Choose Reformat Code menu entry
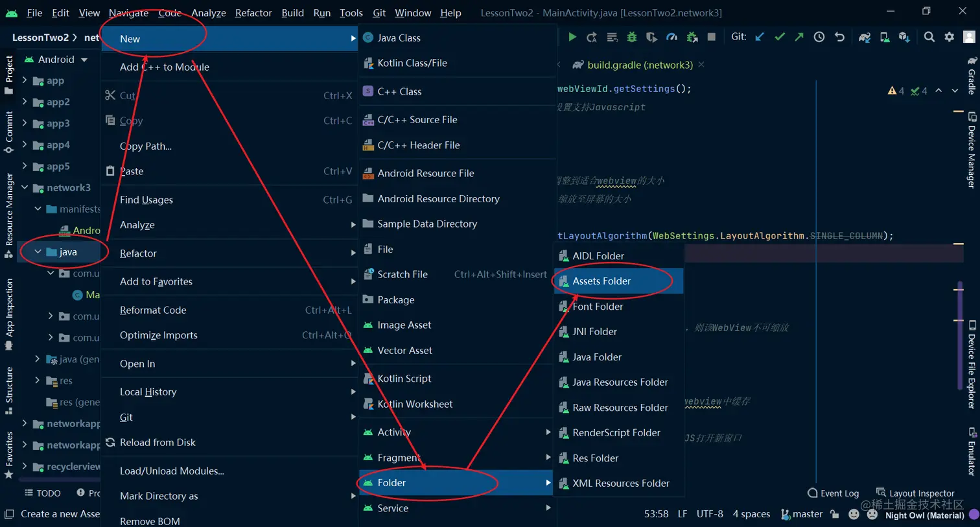The height and width of the screenshot is (527, 980). 229,310
